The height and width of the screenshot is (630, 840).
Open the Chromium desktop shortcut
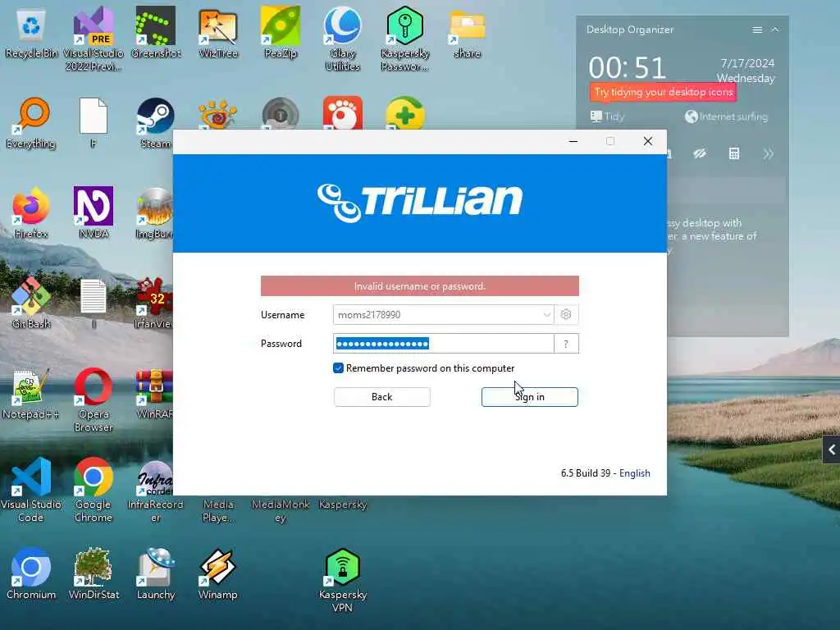(31, 573)
